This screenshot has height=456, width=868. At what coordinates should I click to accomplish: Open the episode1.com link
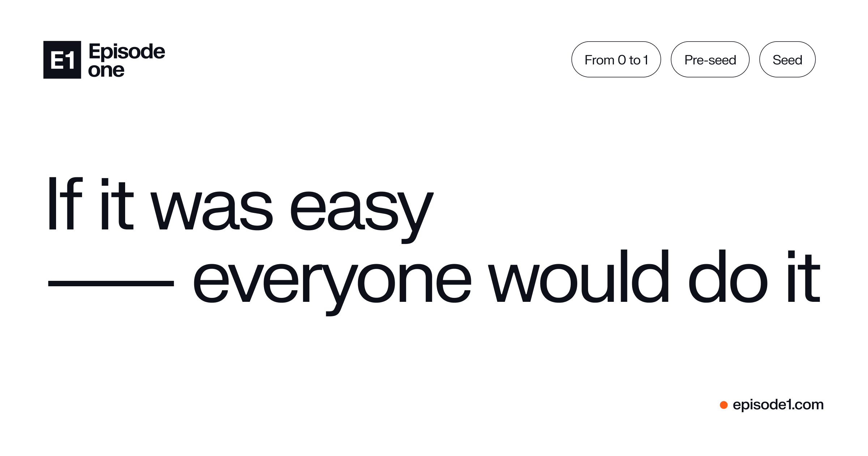(x=778, y=405)
